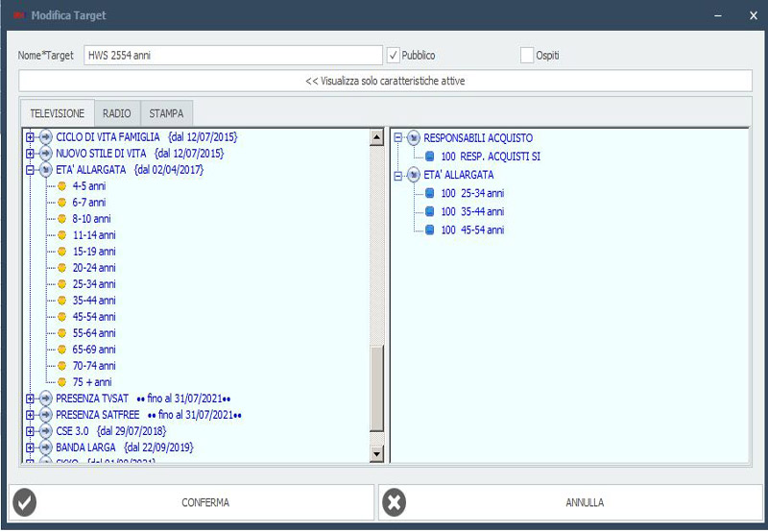
Task: Click the blue icon for RESP. ACQUISTI SI
Action: (x=430, y=157)
